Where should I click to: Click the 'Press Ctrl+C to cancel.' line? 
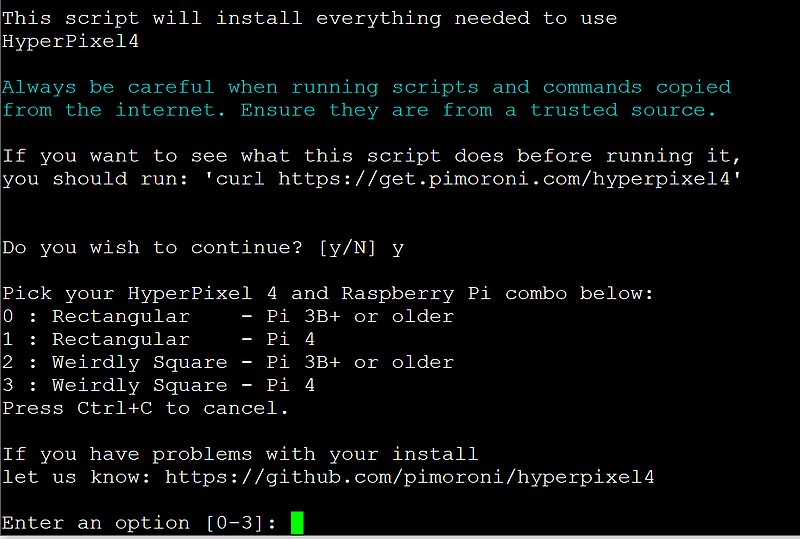point(145,408)
